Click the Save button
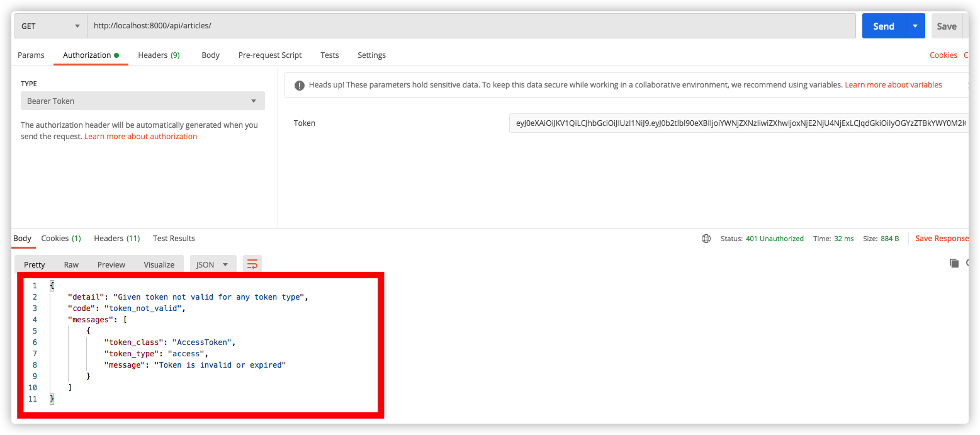The width and height of the screenshot is (980, 435). (946, 26)
